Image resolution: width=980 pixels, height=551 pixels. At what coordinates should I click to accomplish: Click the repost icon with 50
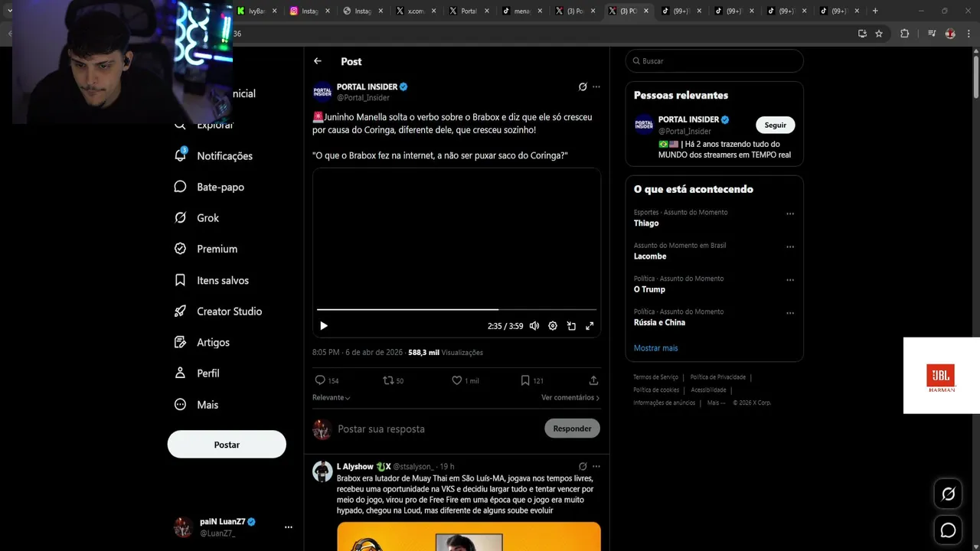coord(388,380)
